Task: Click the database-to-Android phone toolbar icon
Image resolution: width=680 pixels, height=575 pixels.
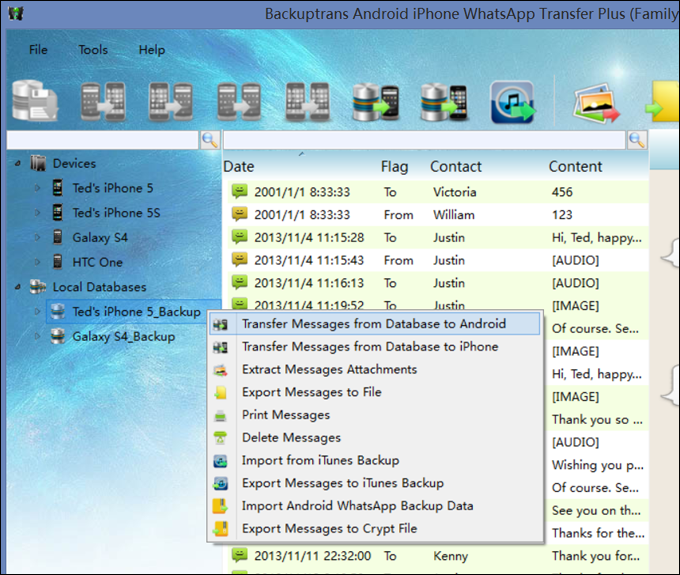Action: pos(375,102)
